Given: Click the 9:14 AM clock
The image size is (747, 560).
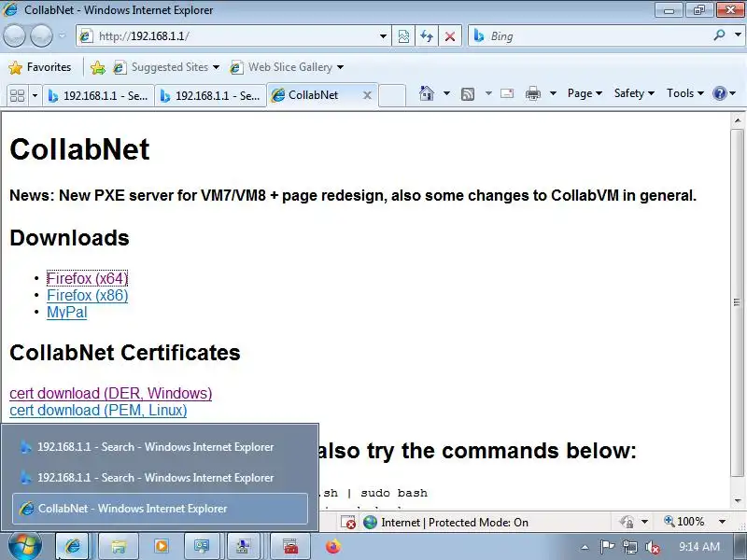Looking at the screenshot, I should [698, 547].
